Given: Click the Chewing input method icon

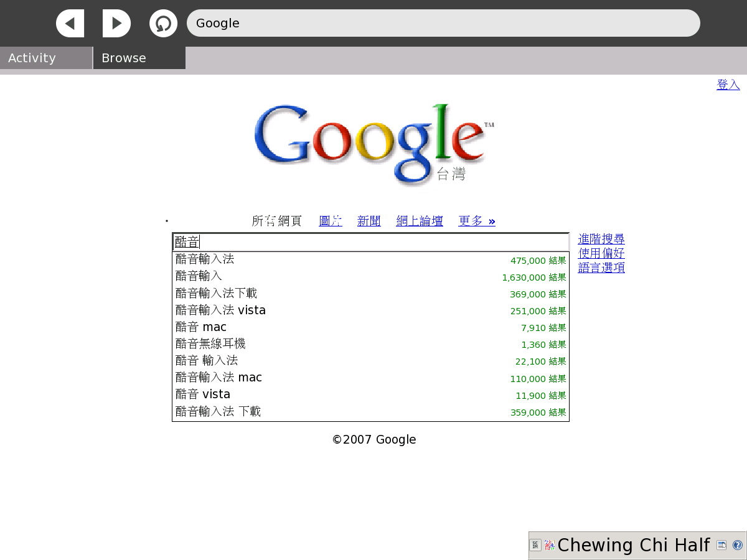Looking at the screenshot, I should [550, 545].
